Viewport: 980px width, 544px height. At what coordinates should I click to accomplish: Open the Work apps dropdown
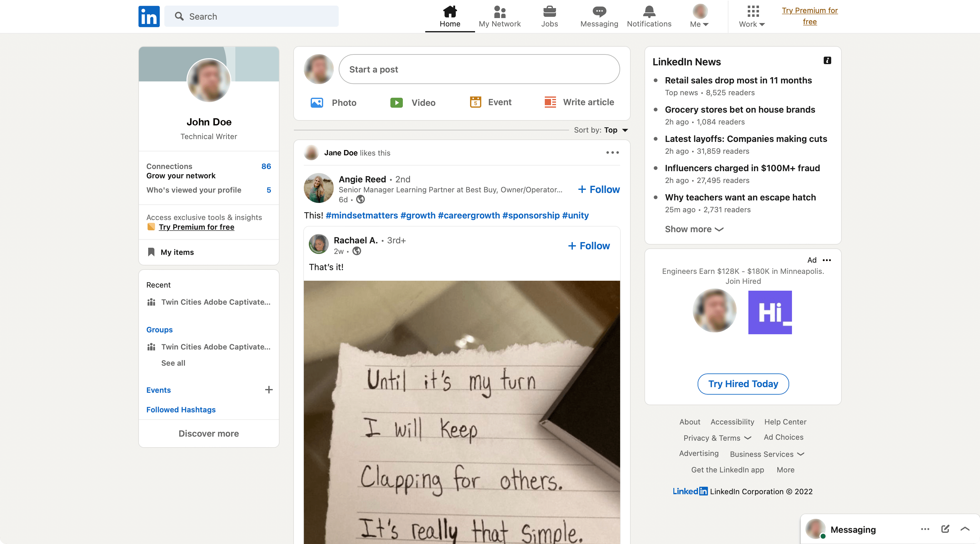point(752,17)
